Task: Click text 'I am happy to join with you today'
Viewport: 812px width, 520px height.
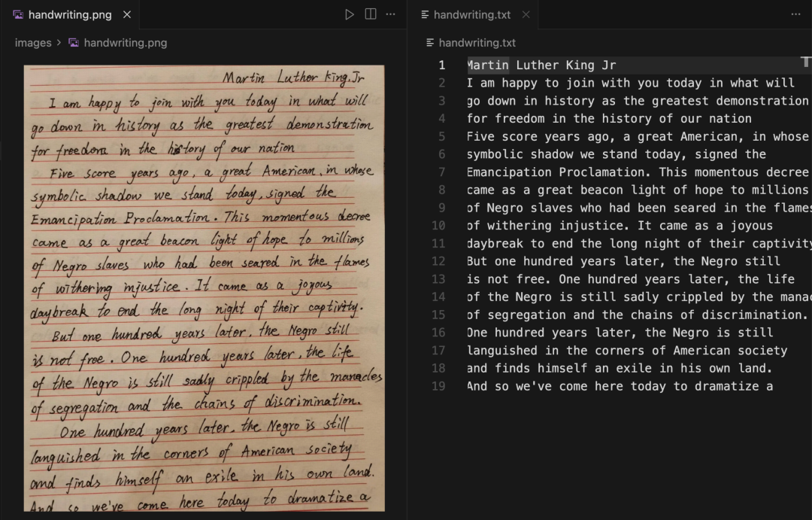Action: (x=584, y=83)
